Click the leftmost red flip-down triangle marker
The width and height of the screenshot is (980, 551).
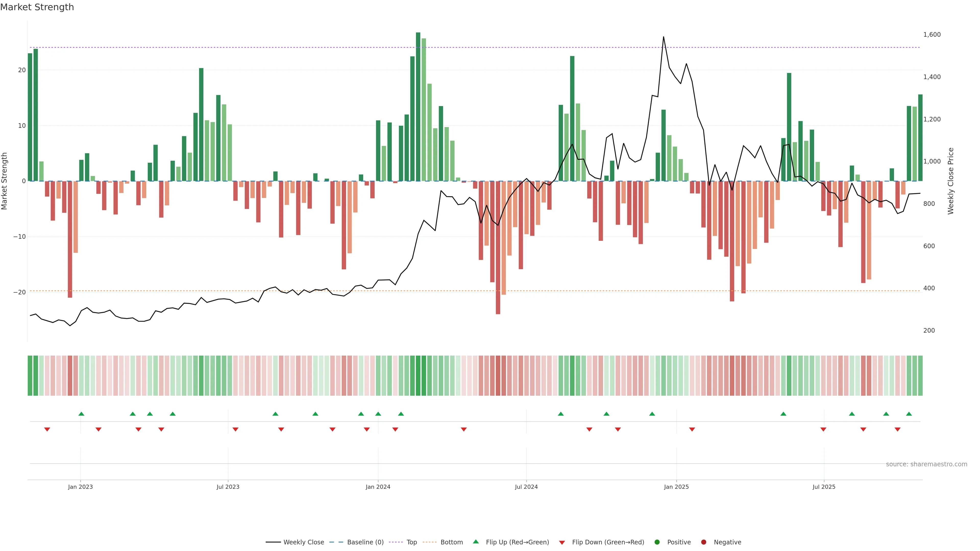pos(47,429)
